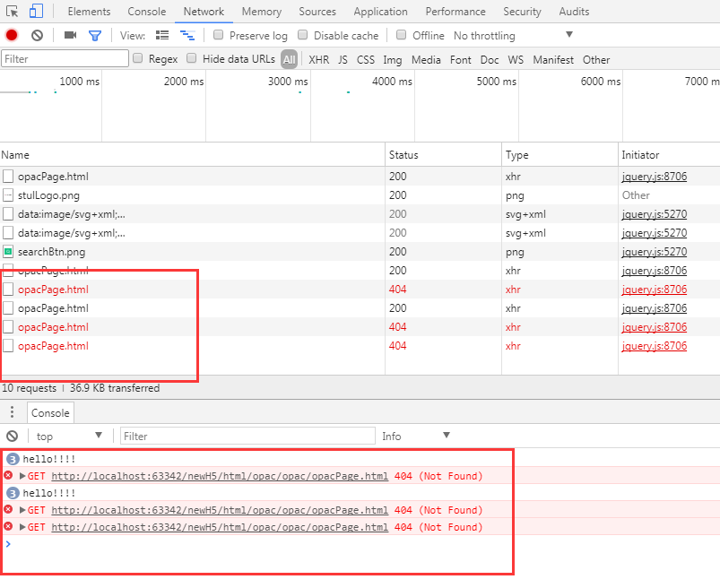The height and width of the screenshot is (588, 720).
Task: Toggle the network filter funnel icon
Action: (x=95, y=35)
